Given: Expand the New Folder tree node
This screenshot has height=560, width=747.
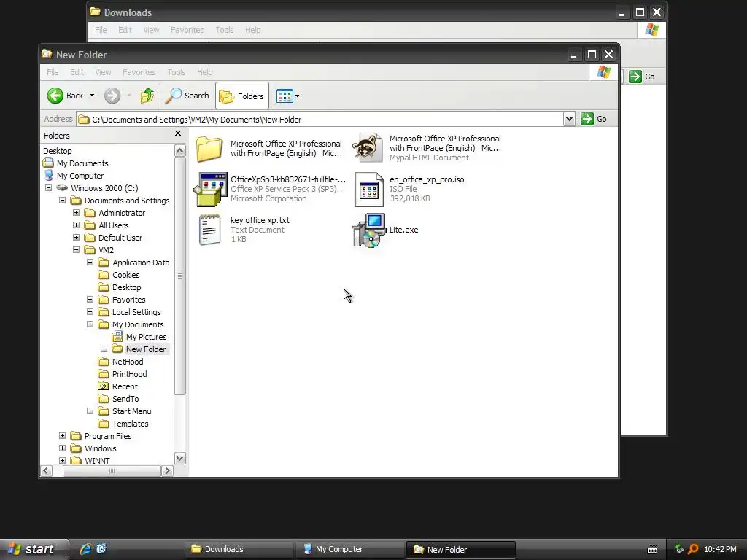Looking at the screenshot, I should point(104,349).
